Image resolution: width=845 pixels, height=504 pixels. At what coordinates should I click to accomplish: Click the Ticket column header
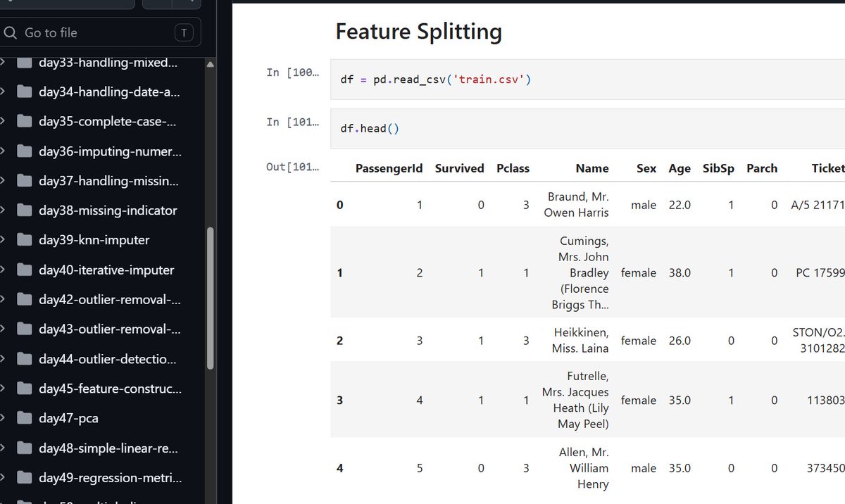tap(827, 168)
